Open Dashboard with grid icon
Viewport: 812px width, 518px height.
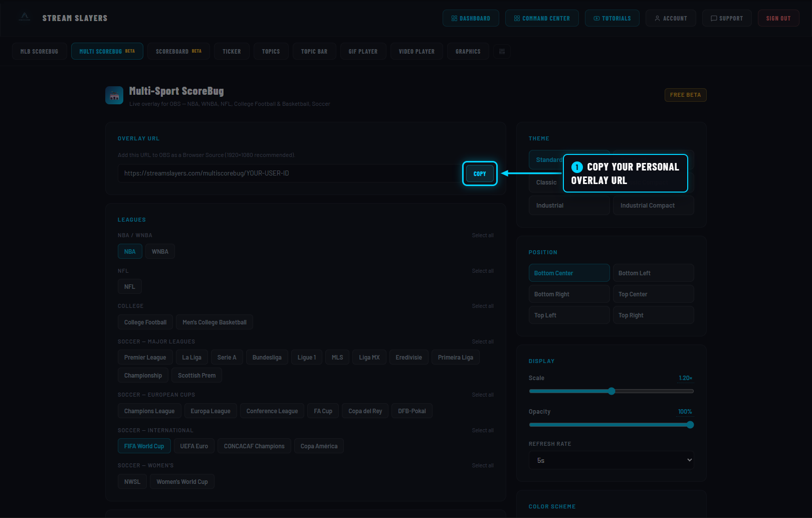tap(471, 18)
